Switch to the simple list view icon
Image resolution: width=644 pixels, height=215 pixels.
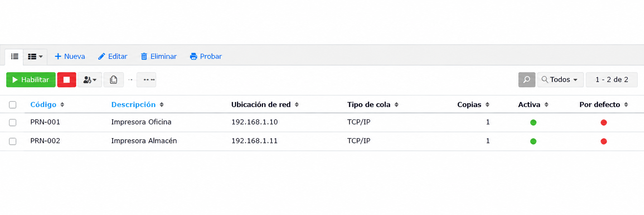[x=14, y=56]
